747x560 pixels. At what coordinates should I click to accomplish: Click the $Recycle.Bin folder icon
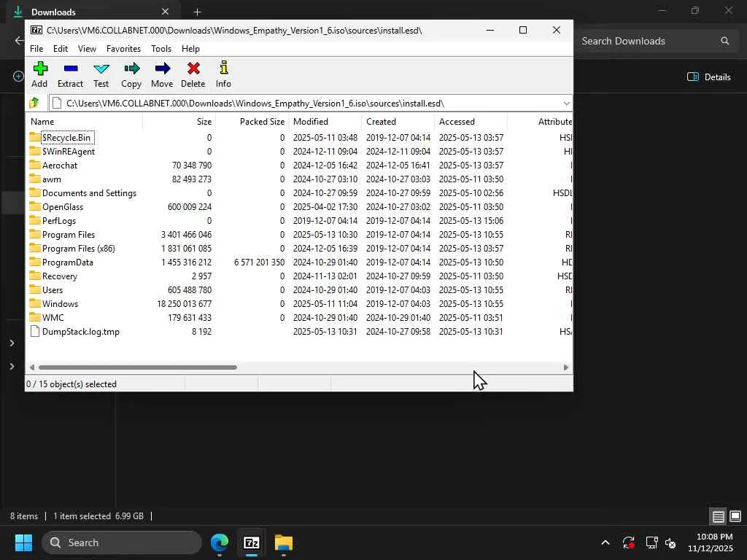coord(35,137)
